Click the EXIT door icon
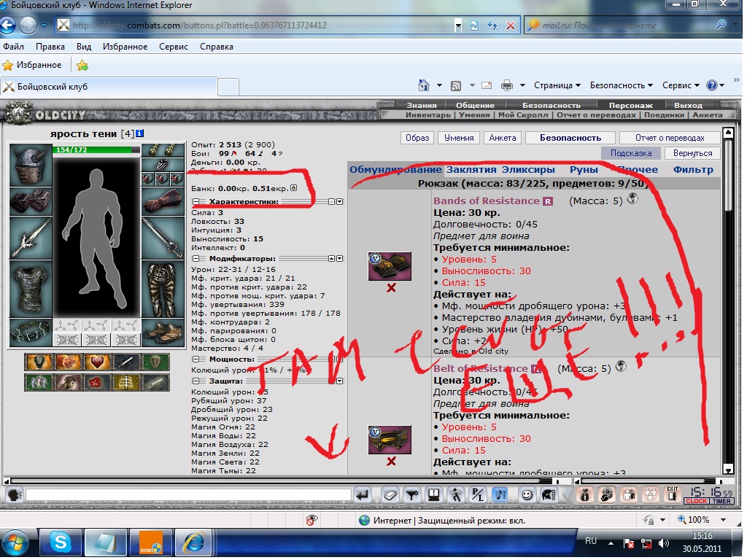 click(x=672, y=495)
